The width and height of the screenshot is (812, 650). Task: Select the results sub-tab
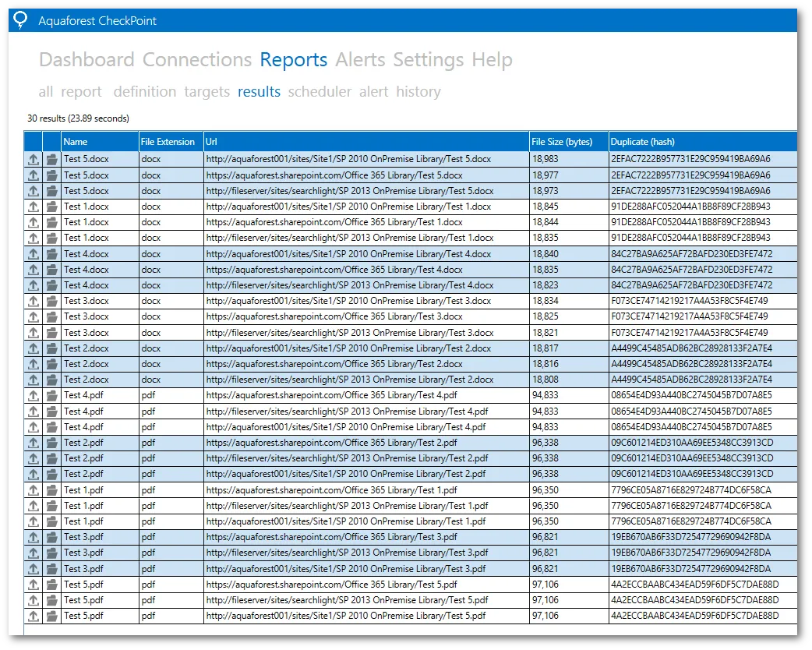click(259, 92)
